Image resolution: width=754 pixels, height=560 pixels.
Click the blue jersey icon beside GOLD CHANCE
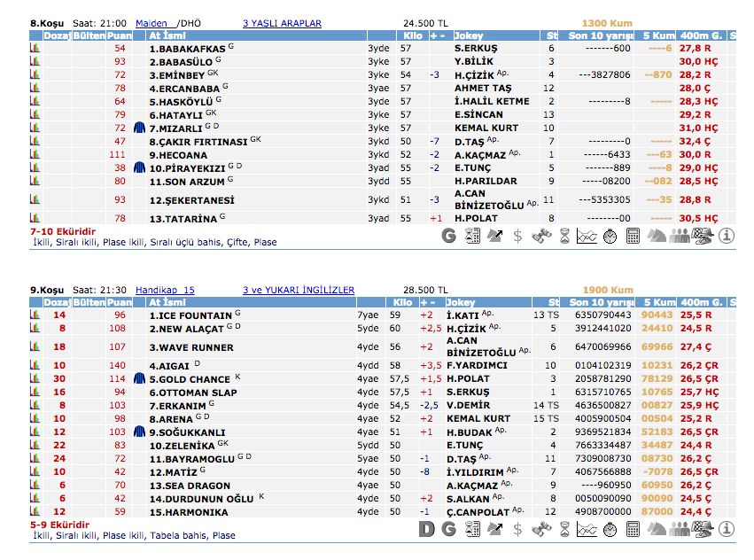(x=139, y=379)
